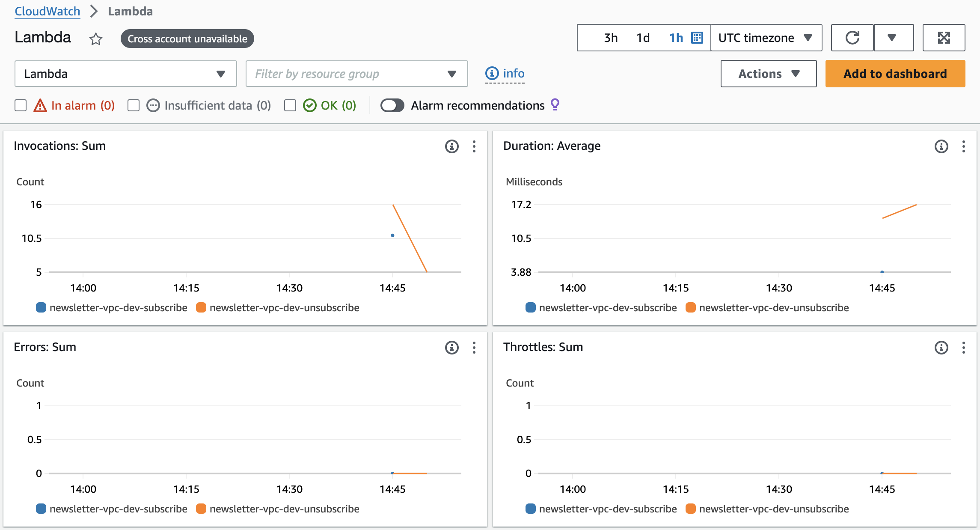980x530 pixels.
Task: Click Cross account unavailable badge
Action: (187, 39)
